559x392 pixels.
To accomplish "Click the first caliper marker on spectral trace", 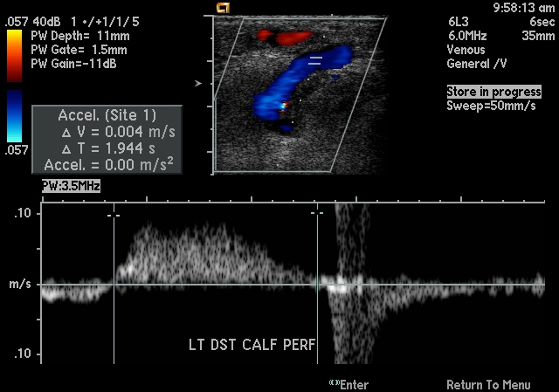I will tap(114, 213).
